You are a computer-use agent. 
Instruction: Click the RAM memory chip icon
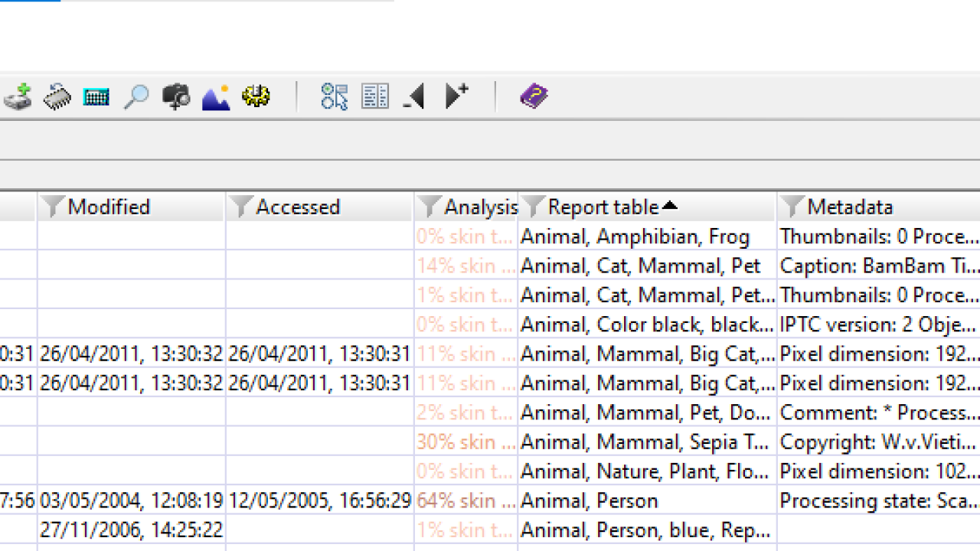coord(57,97)
